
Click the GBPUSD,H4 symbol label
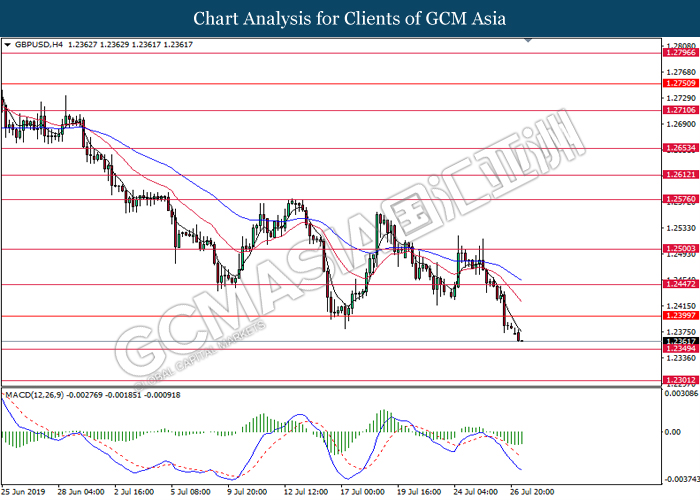point(38,45)
